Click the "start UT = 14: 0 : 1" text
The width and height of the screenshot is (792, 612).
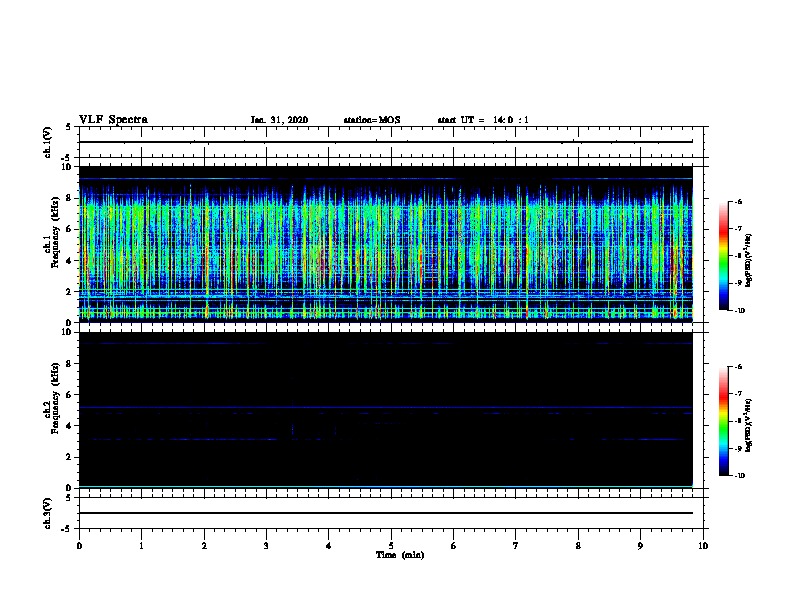pyautogui.click(x=483, y=120)
